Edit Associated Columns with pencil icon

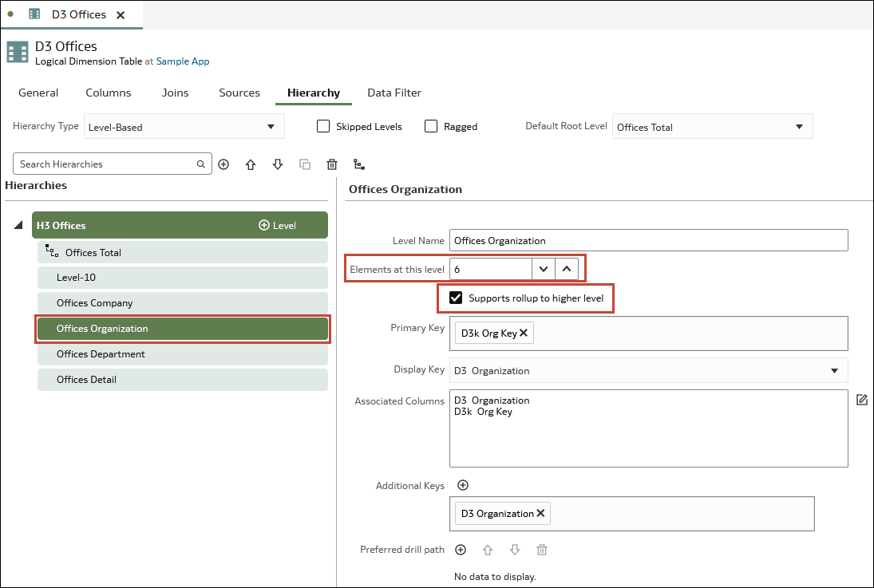(x=861, y=400)
